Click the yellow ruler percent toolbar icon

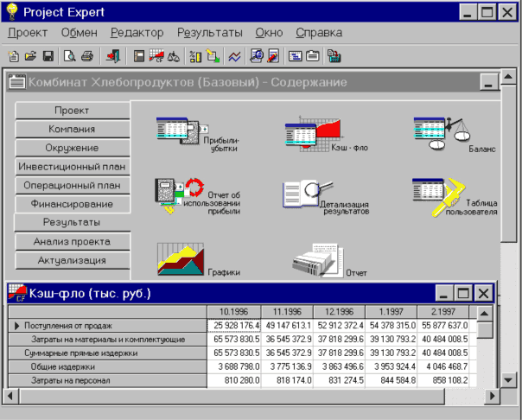coord(195,56)
